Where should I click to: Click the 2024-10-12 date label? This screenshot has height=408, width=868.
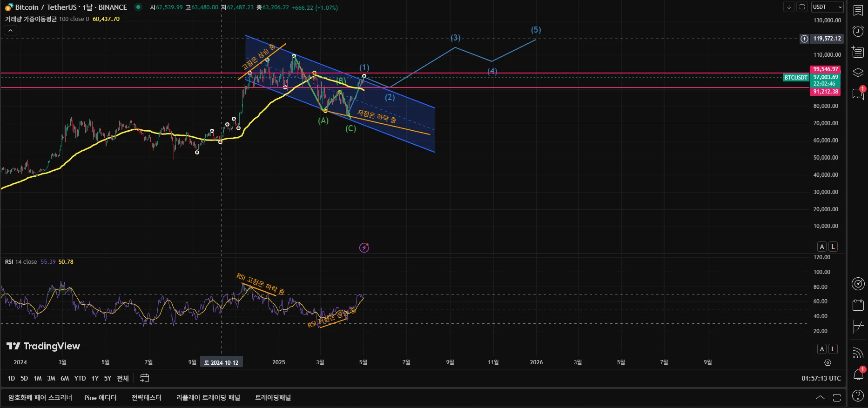tap(222, 362)
